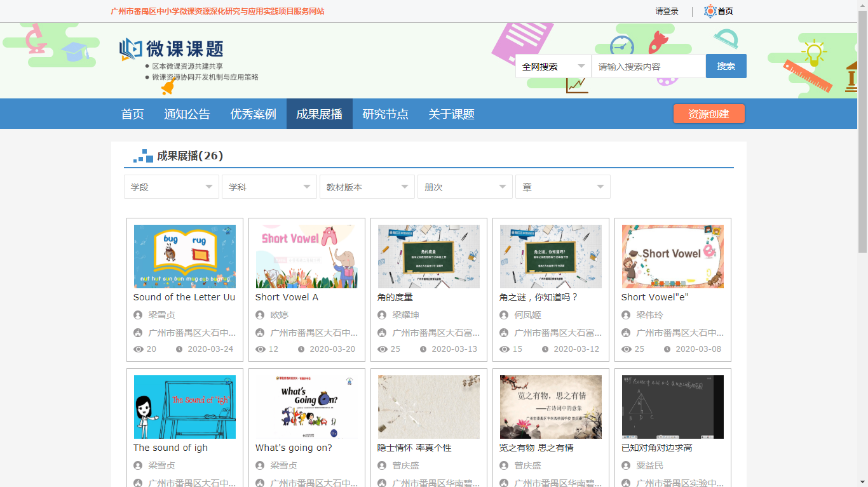Click school icon on 角的度量 card

pos(382,333)
